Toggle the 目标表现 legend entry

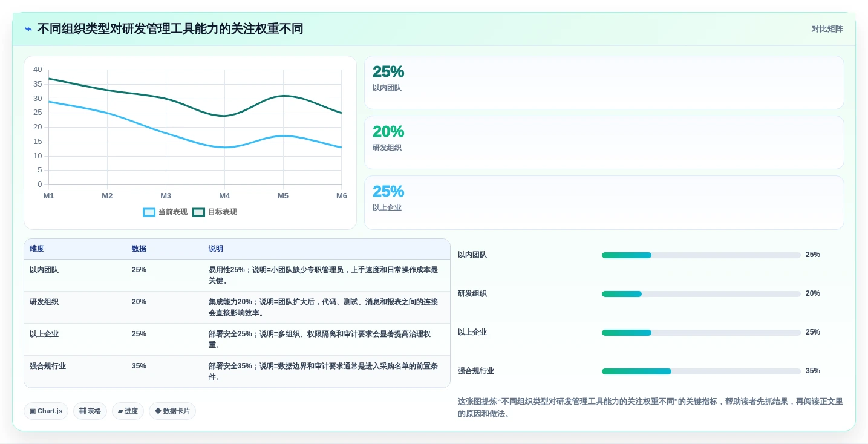coord(215,212)
